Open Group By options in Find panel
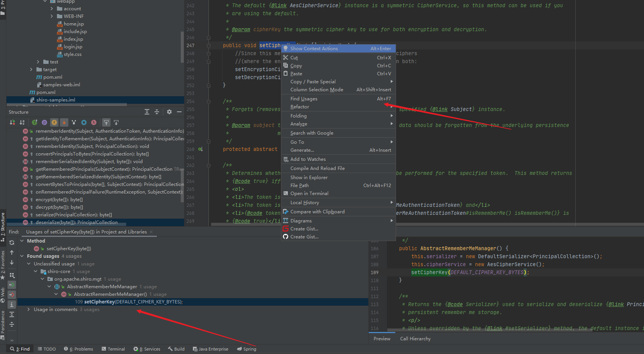The image size is (644, 354). tap(12, 275)
